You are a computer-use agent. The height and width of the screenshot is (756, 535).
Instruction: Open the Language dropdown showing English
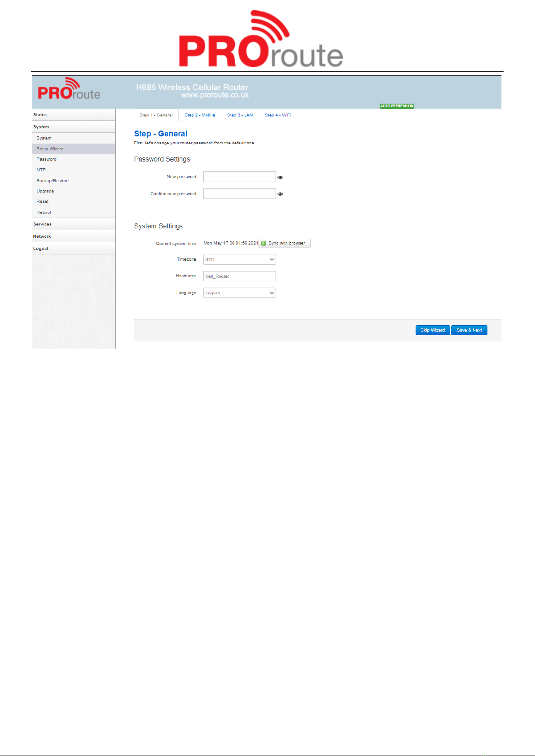point(240,293)
